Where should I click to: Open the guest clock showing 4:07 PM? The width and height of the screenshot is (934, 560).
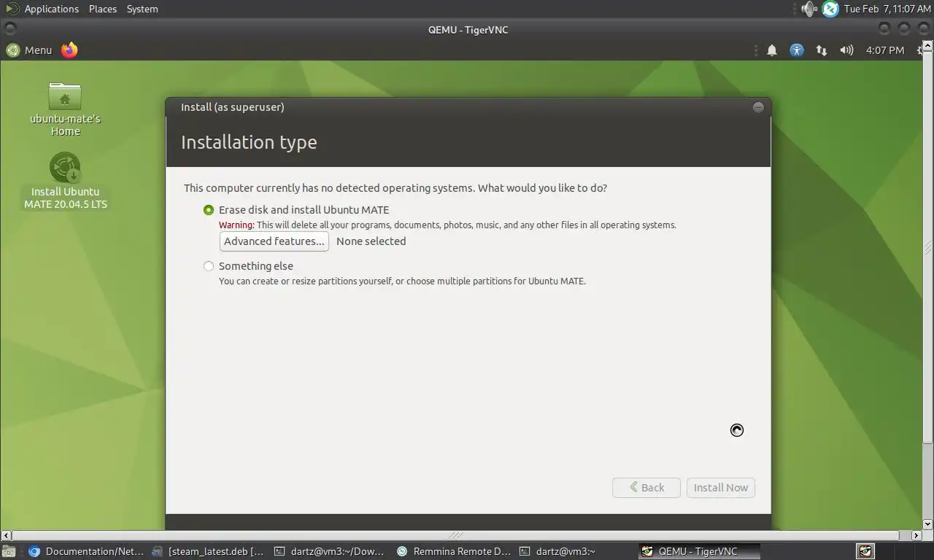click(x=885, y=50)
